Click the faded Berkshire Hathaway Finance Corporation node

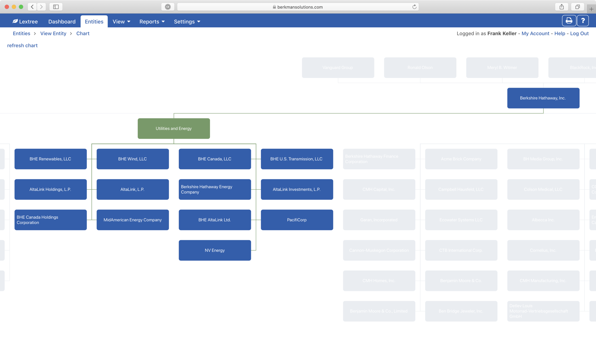coord(379,159)
